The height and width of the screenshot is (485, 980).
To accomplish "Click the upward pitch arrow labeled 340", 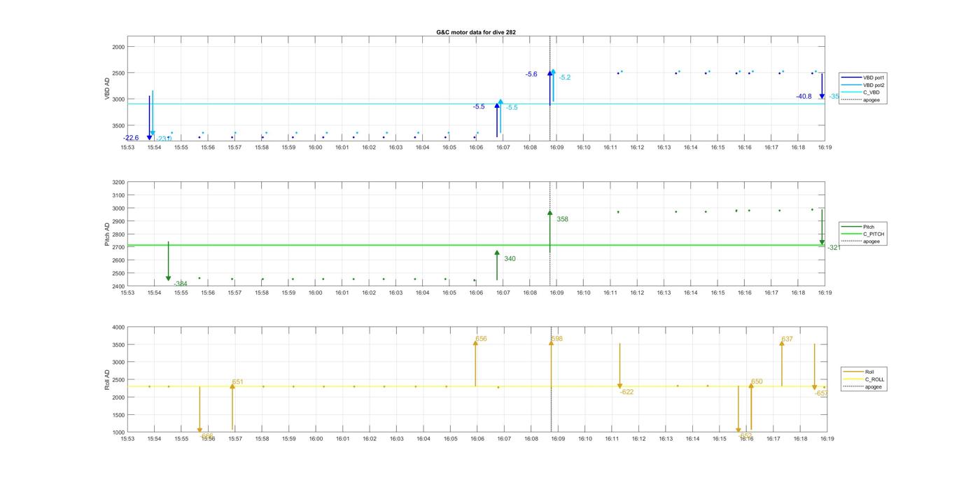I will tap(497, 266).
